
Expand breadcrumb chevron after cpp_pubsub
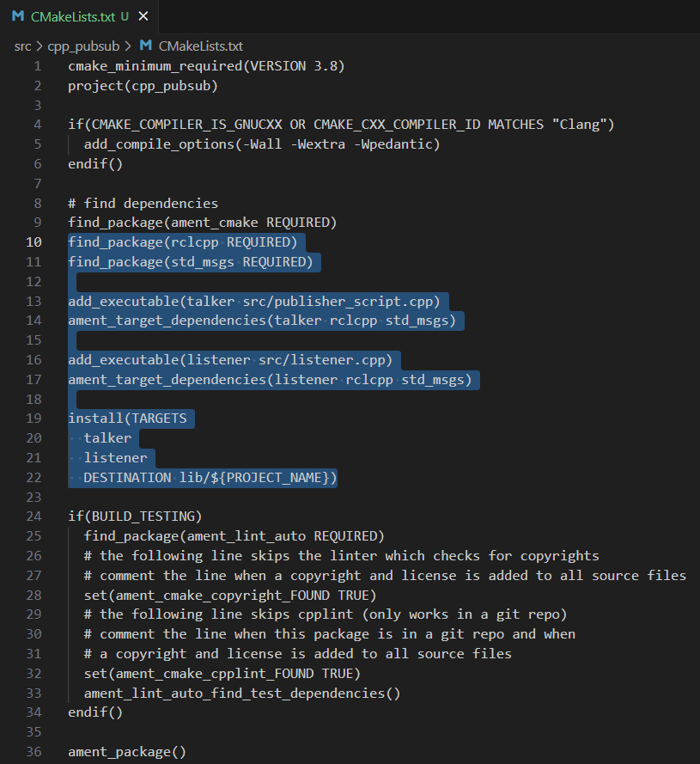click(x=128, y=46)
